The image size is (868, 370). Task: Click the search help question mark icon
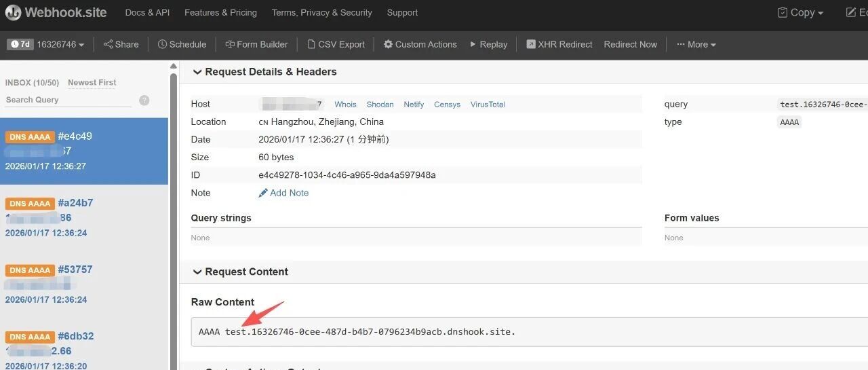pos(144,100)
